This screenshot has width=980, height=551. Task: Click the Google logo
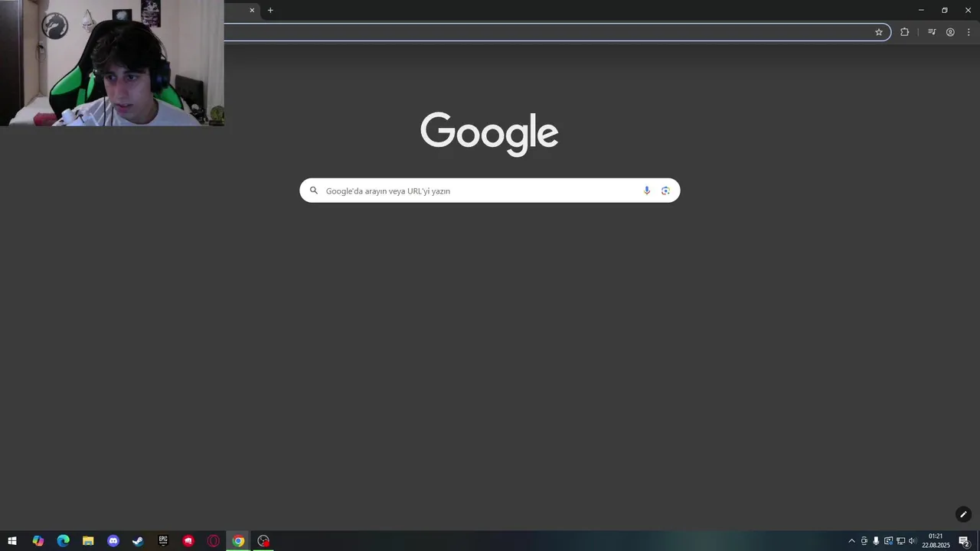[489, 134]
